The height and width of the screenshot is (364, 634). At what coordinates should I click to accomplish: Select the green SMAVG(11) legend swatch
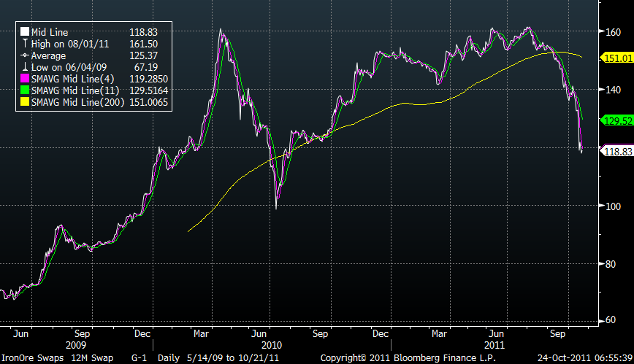(24, 90)
